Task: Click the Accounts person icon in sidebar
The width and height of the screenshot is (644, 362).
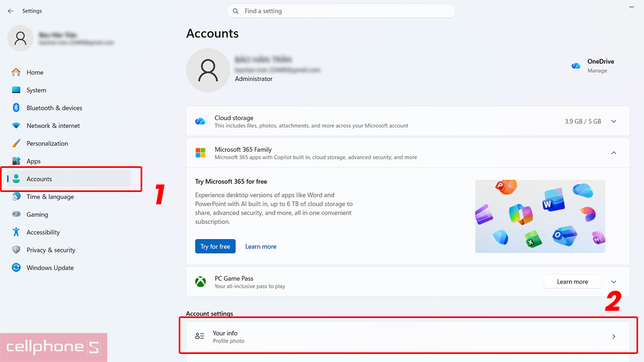Action: pos(16,179)
